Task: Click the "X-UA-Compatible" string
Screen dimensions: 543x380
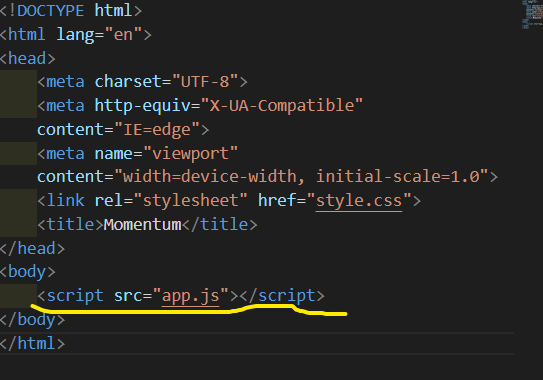Action: (x=282, y=106)
